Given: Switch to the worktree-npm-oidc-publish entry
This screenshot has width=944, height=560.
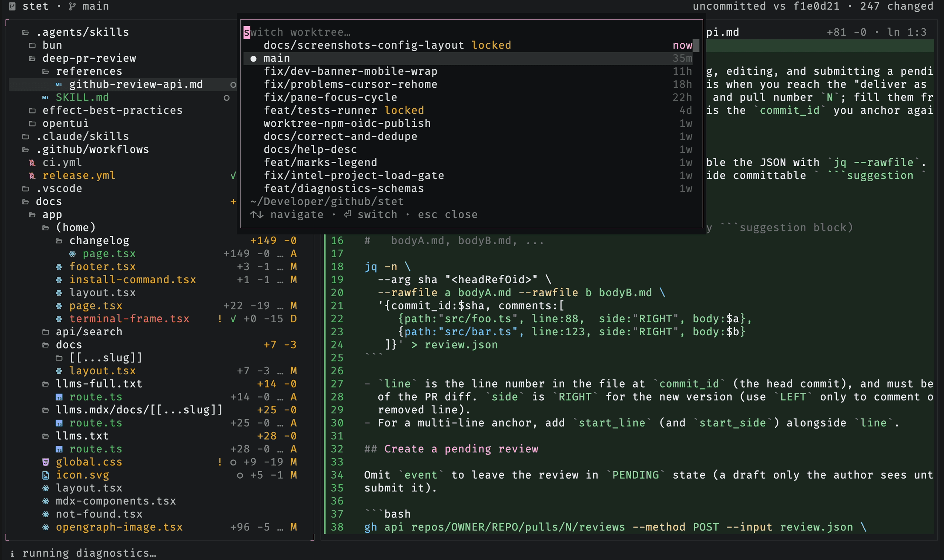Looking at the screenshot, I should click(x=468, y=123).
